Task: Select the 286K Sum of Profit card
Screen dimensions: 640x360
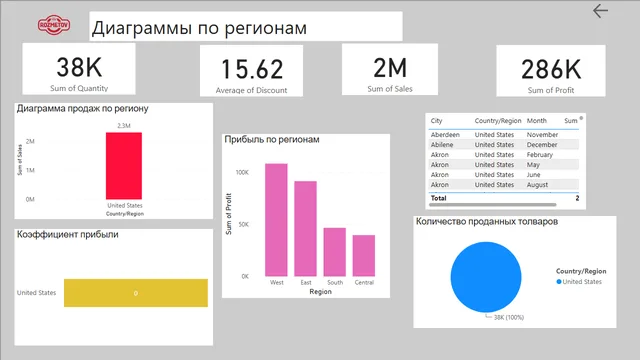Action: 551,71
